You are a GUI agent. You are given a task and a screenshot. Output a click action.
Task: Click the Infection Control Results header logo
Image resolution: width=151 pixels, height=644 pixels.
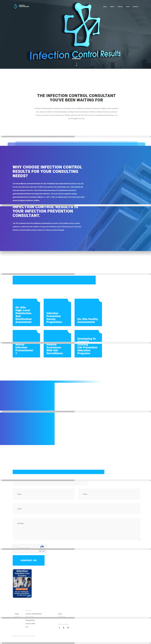click(21, 6)
